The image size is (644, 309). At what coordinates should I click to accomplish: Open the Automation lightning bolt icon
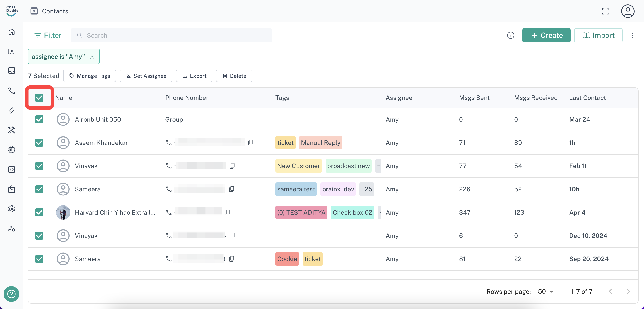[11, 110]
